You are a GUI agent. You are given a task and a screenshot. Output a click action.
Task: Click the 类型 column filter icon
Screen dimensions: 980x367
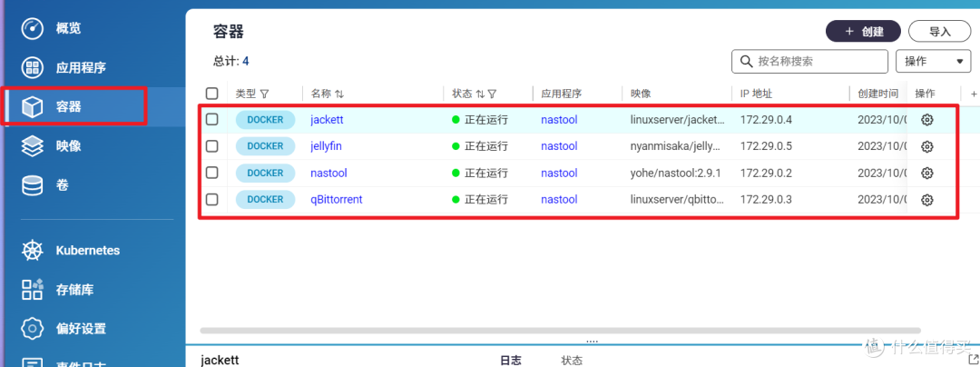tap(264, 94)
